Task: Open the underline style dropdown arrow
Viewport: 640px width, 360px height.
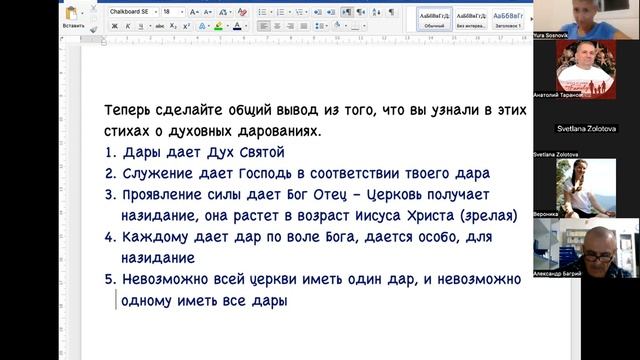Action: (150, 26)
